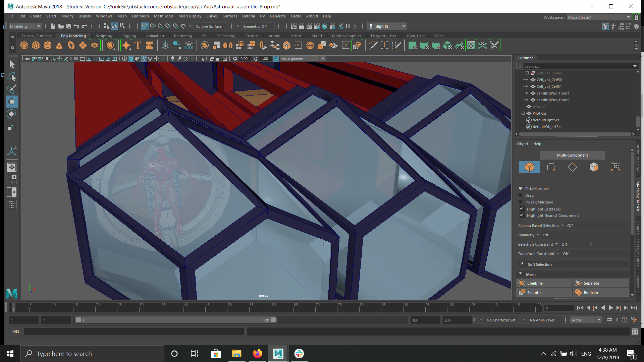Choose Object selection mode cube icon

pyautogui.click(x=529, y=167)
